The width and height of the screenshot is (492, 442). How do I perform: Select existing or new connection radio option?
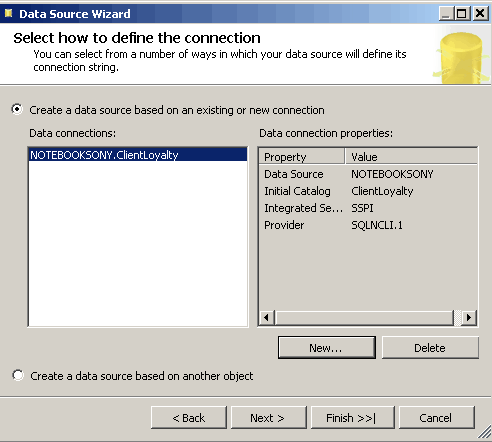[x=17, y=110]
